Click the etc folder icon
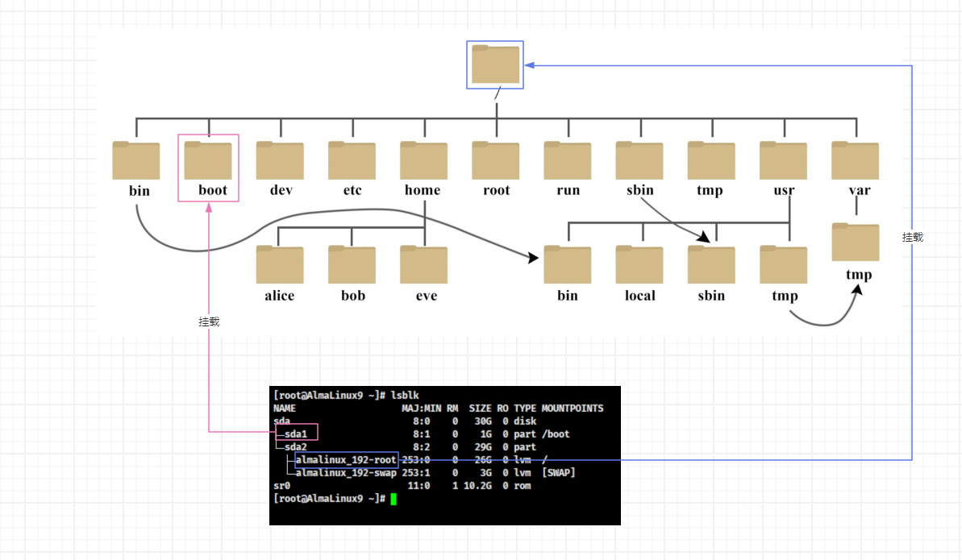 click(x=352, y=160)
